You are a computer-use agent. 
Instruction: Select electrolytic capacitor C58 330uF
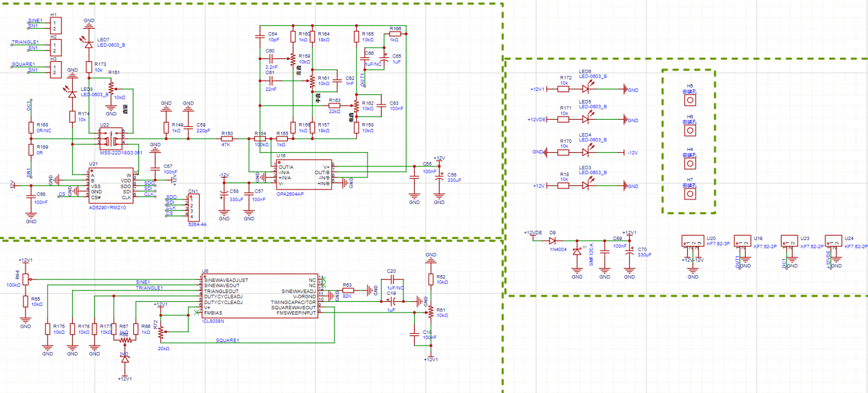[224, 194]
